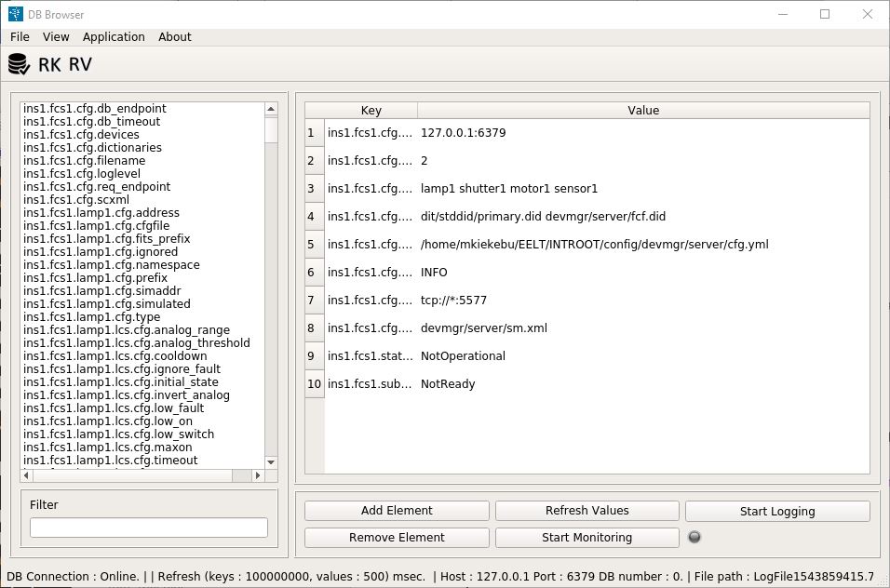This screenshot has height=588, width=890.
Task: Click Refresh Values button
Action: click(x=587, y=511)
